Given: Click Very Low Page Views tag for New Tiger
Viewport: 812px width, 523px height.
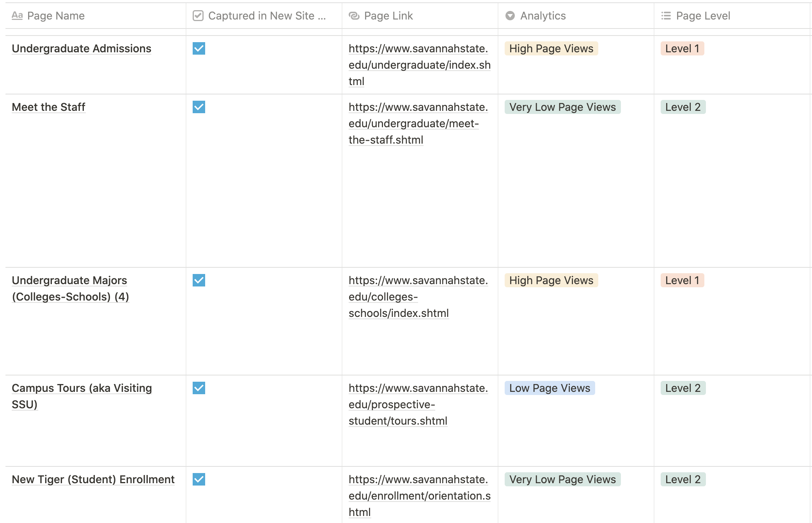Looking at the screenshot, I should click(562, 480).
